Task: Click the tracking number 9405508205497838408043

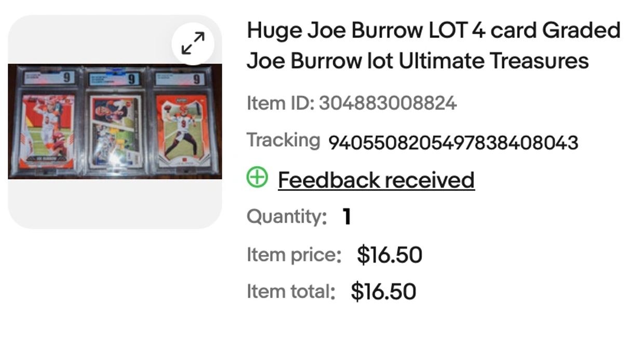Action: pos(453,142)
